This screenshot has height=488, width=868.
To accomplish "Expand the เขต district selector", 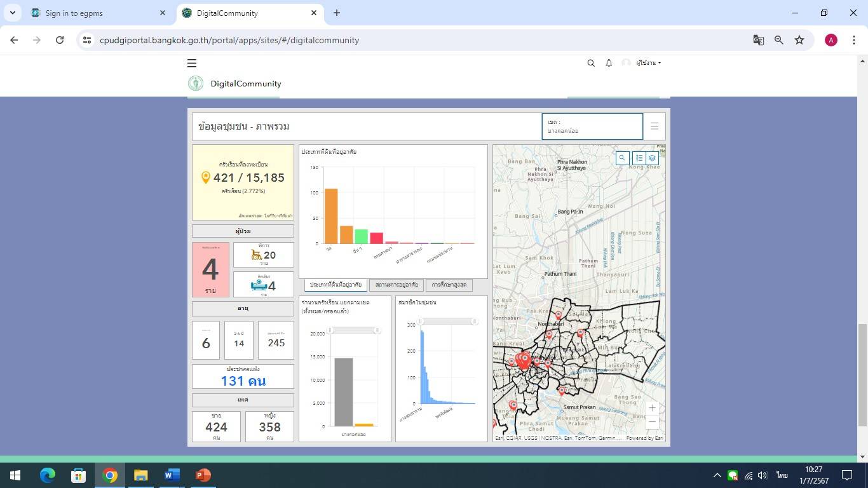I will (592, 126).
